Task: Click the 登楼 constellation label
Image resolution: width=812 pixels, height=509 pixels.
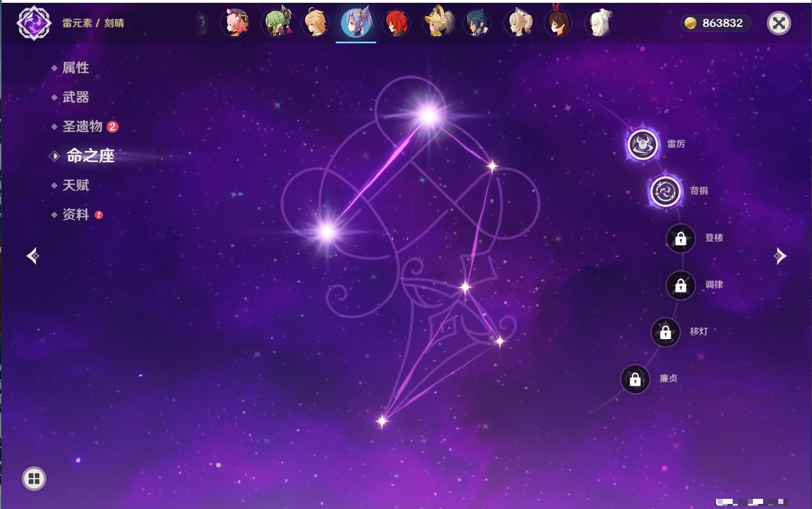Action: coord(714,238)
